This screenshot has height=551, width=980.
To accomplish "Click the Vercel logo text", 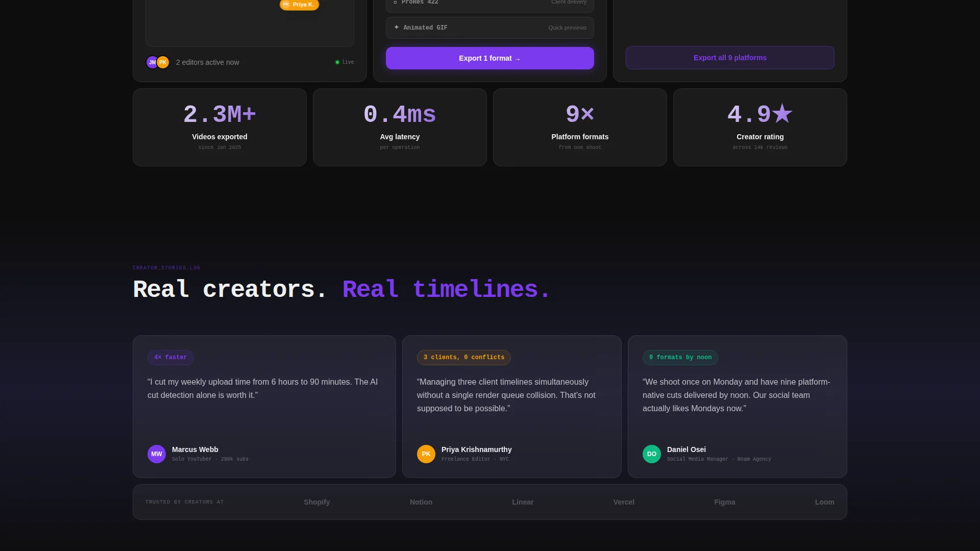I will tap(624, 502).
